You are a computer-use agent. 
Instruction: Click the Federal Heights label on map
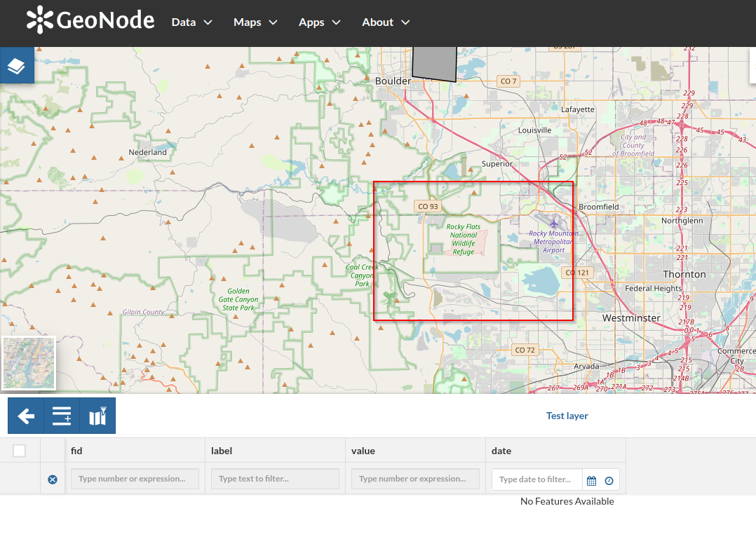point(654,288)
